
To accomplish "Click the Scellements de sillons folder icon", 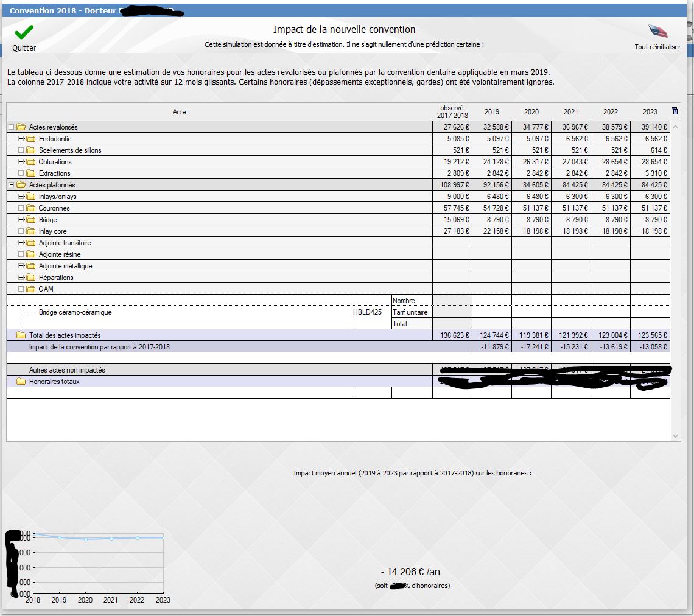I will tap(30, 150).
